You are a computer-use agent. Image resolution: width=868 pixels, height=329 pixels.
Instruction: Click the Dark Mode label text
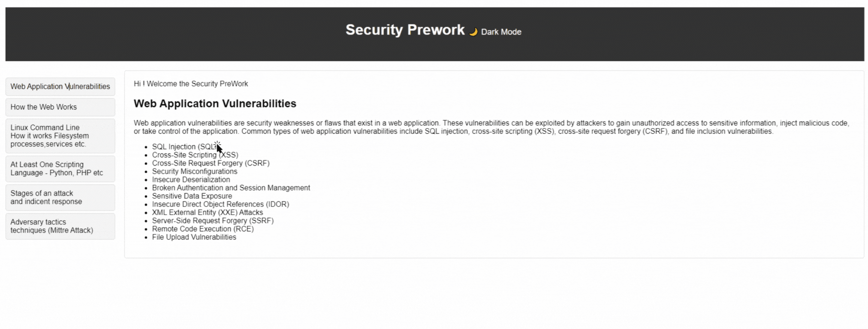coord(500,32)
